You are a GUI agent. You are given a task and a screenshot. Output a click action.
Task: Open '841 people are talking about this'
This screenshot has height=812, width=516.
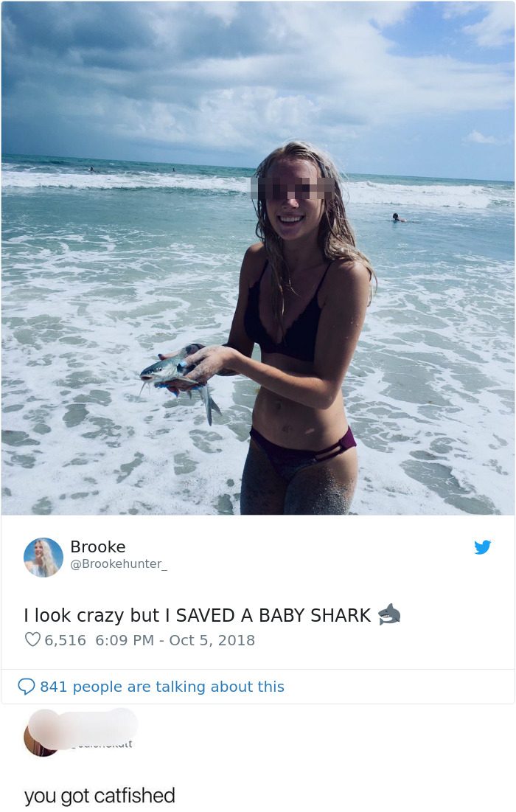[x=162, y=687]
